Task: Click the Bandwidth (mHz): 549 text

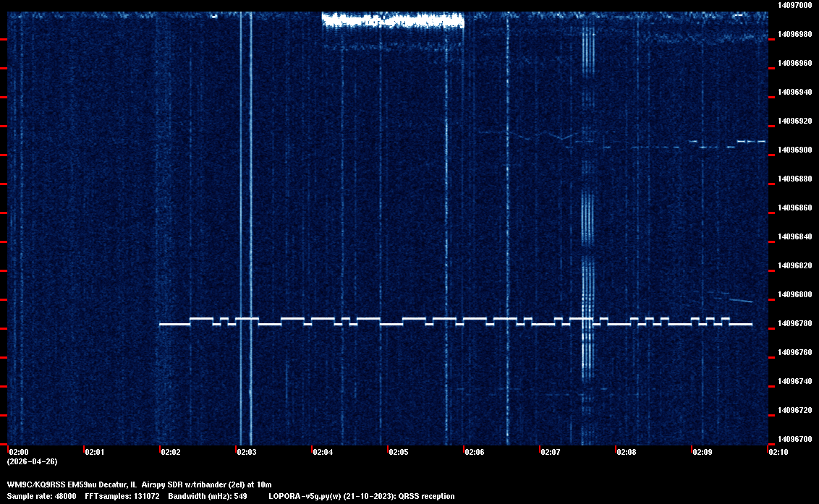Action: click(x=207, y=496)
